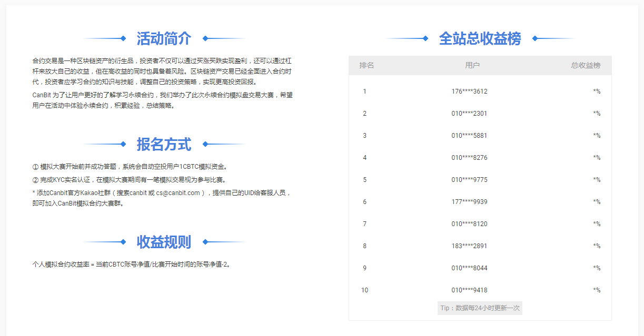This screenshot has width=644, height=336.
Task: Select user 176****3612 in the leaderboard
Action: click(469, 91)
